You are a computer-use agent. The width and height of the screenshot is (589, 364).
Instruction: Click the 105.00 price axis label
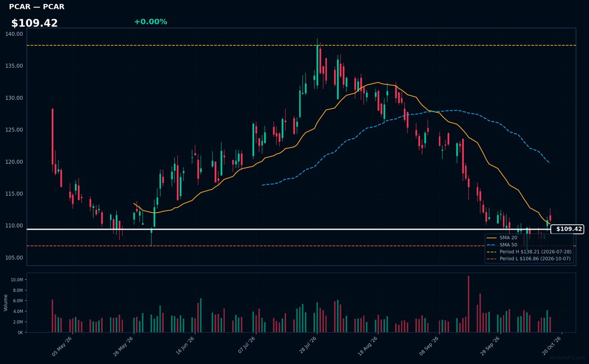(x=15, y=258)
